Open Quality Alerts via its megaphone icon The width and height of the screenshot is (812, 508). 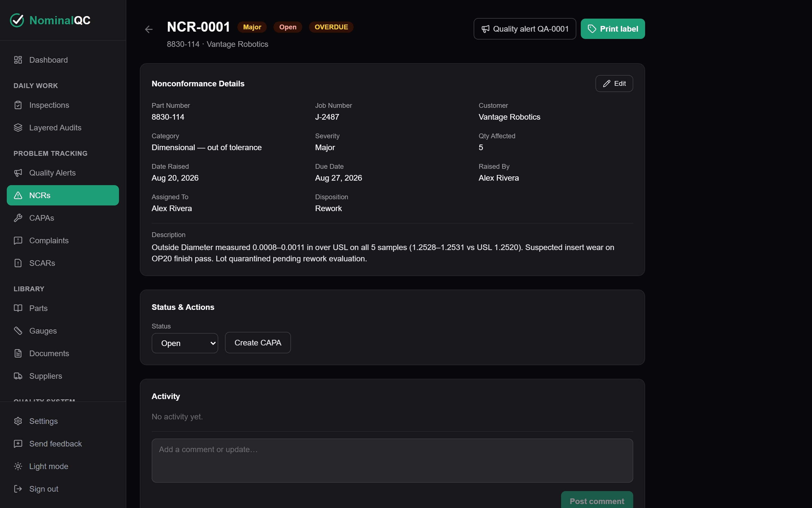[x=18, y=173]
